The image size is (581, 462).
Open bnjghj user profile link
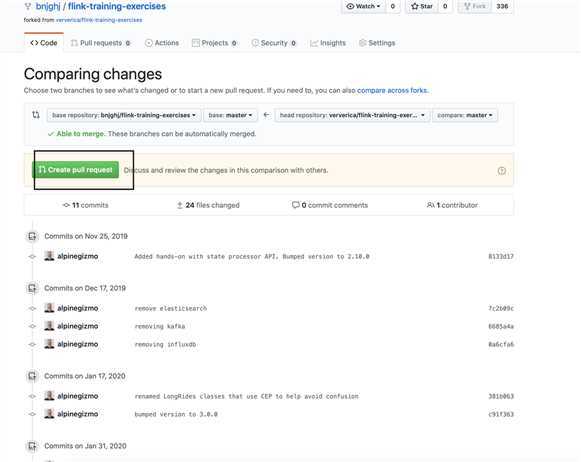pyautogui.click(x=48, y=6)
